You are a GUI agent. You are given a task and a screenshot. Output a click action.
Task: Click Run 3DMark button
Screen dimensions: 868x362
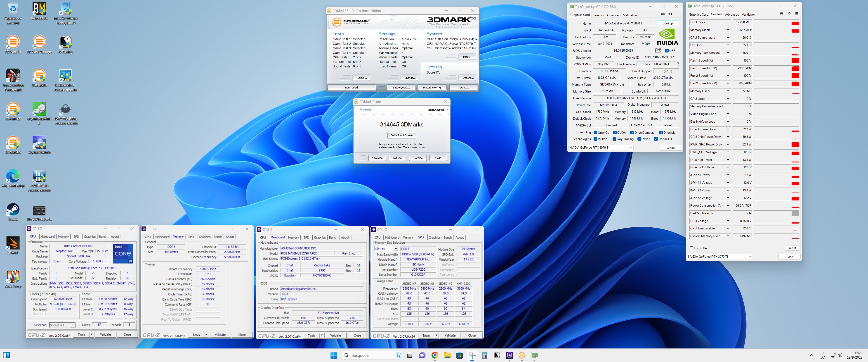(351, 88)
